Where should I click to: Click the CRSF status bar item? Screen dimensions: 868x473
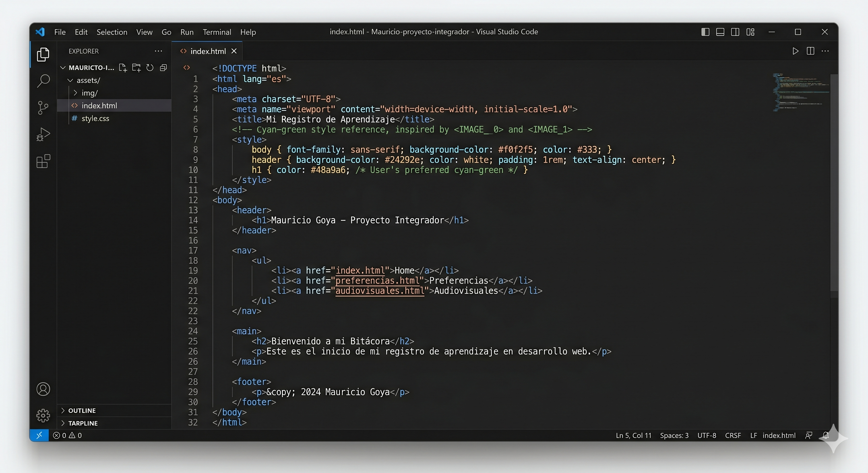point(733,435)
